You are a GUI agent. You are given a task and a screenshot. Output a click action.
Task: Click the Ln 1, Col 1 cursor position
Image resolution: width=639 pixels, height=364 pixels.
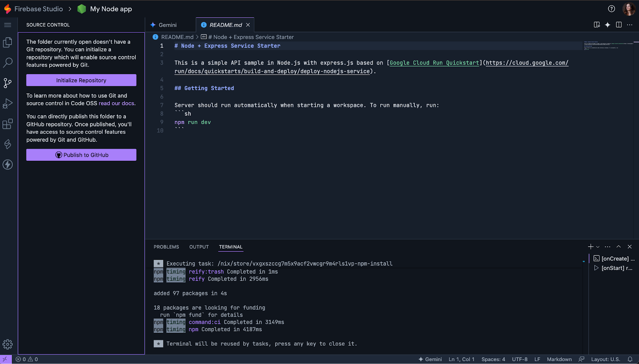point(461,359)
